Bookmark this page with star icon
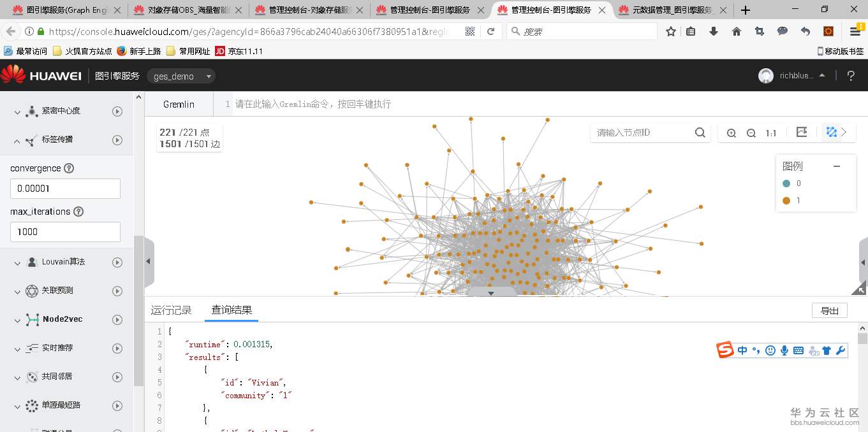868x432 pixels. (671, 31)
